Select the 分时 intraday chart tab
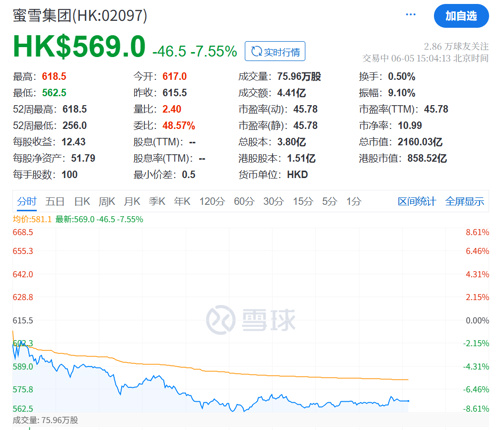This screenshot has width=500, height=430. pyautogui.click(x=27, y=201)
